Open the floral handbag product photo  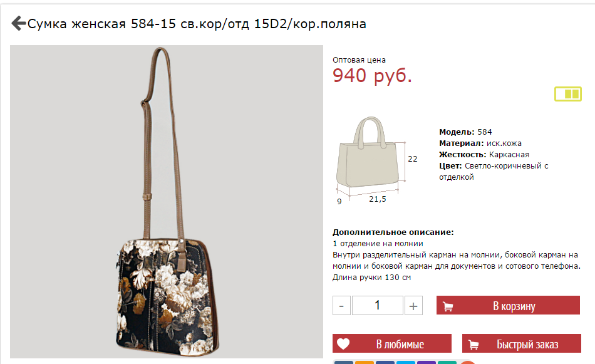(167, 202)
